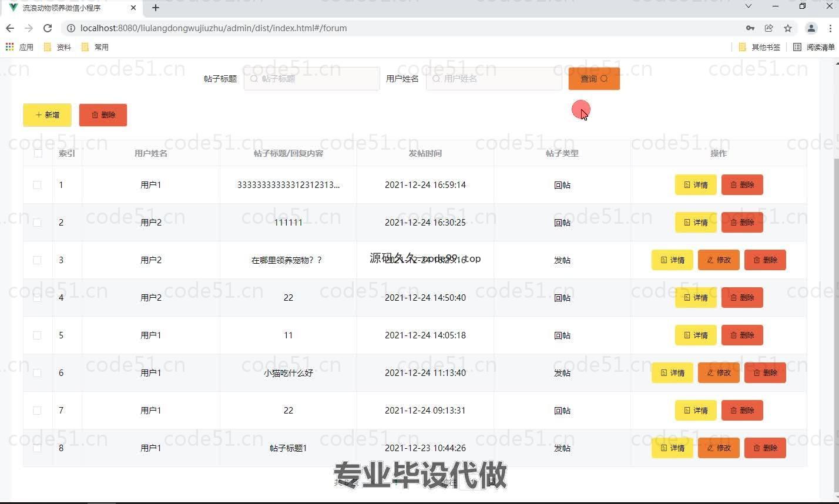Open 详情 for the 16:59:14 post

696,185
